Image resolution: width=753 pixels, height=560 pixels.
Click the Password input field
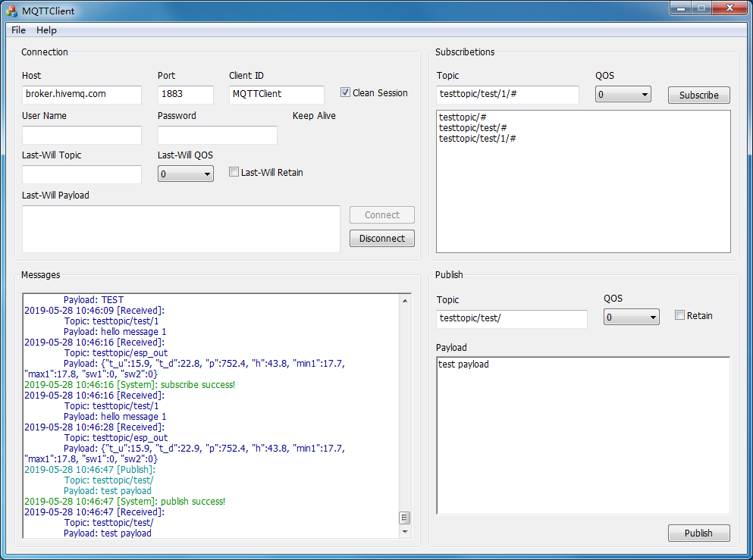218,135
